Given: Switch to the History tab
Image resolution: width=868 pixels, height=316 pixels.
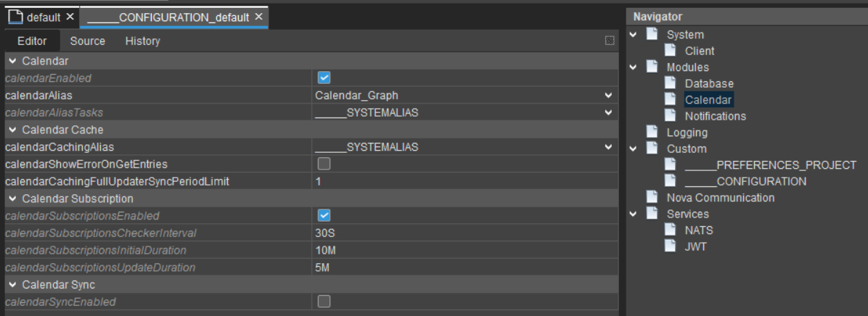Looking at the screenshot, I should click(x=142, y=41).
